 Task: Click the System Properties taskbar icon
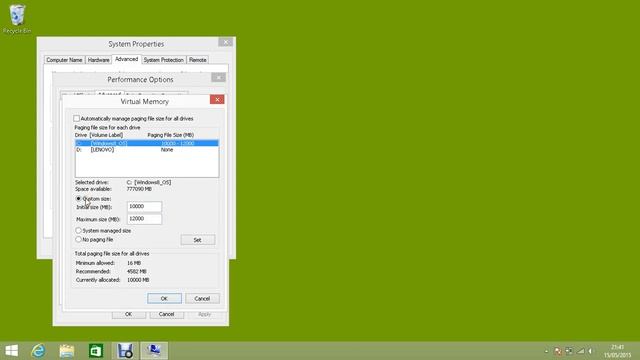coord(154,351)
